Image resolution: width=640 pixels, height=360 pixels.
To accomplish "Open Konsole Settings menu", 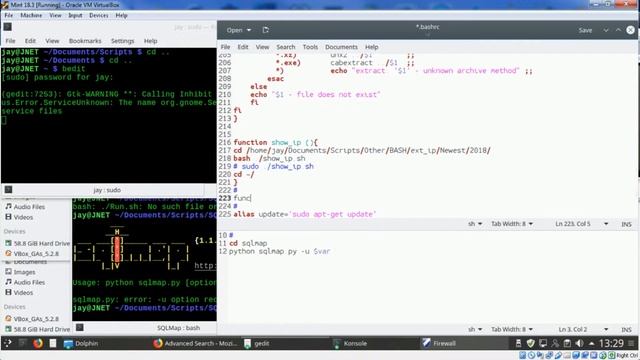I will (122, 41).
